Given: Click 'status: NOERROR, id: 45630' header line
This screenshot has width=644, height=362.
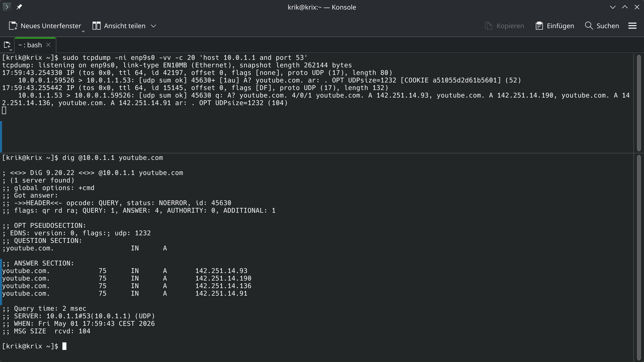Looking at the screenshot, I should [x=117, y=203].
